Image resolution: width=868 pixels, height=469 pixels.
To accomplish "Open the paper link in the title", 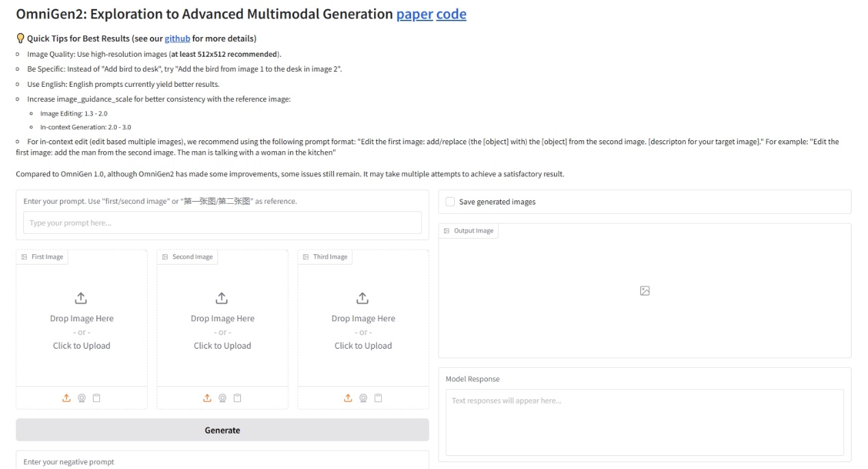I will click(x=415, y=14).
